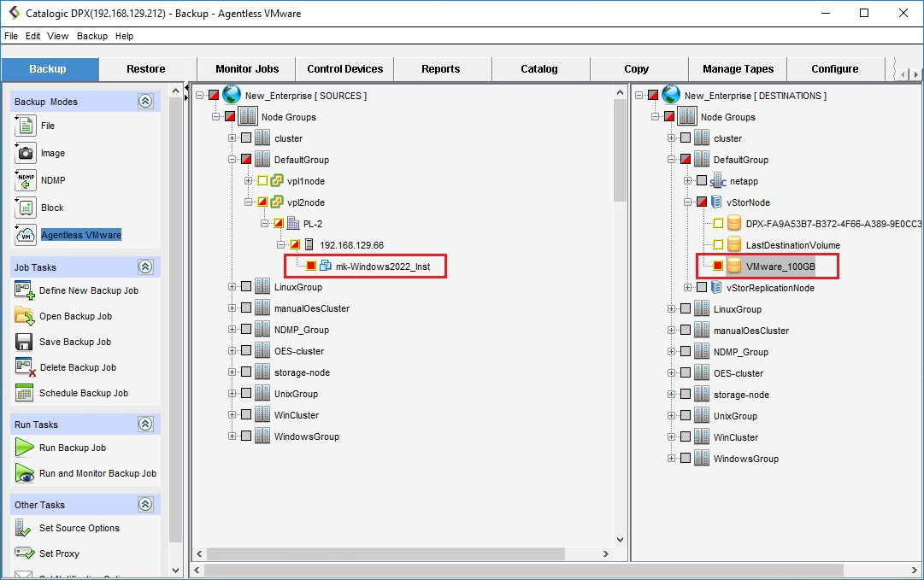Click the Set Source Options icon
Viewport: 924px width, 580px height.
point(24,528)
